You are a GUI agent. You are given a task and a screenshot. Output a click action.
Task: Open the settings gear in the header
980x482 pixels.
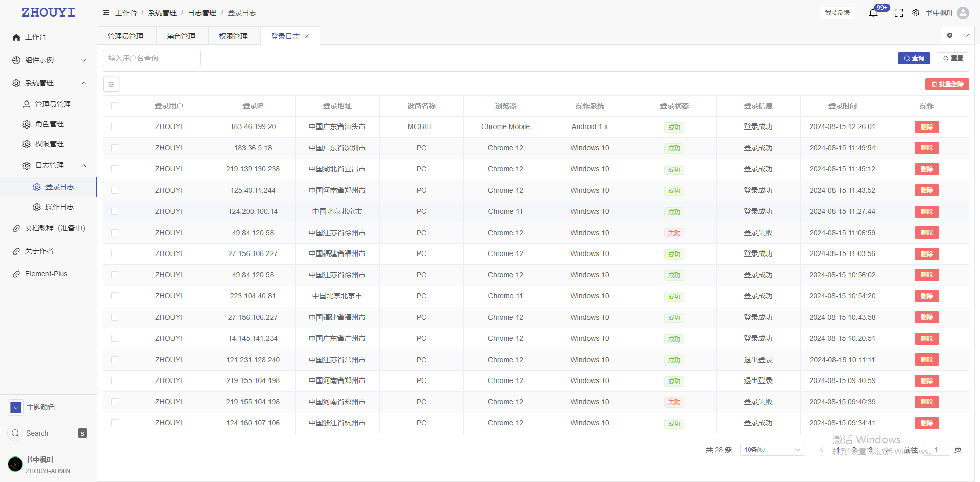[x=916, y=13]
